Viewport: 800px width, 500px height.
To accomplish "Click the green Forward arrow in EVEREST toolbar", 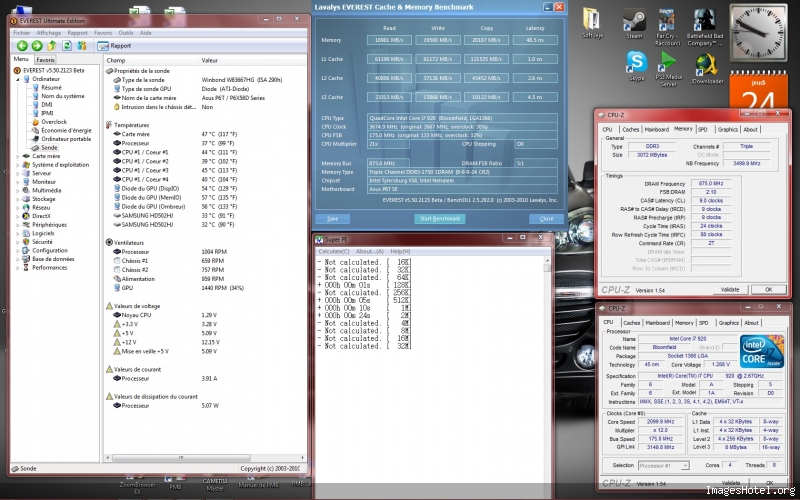I will click(x=35, y=45).
